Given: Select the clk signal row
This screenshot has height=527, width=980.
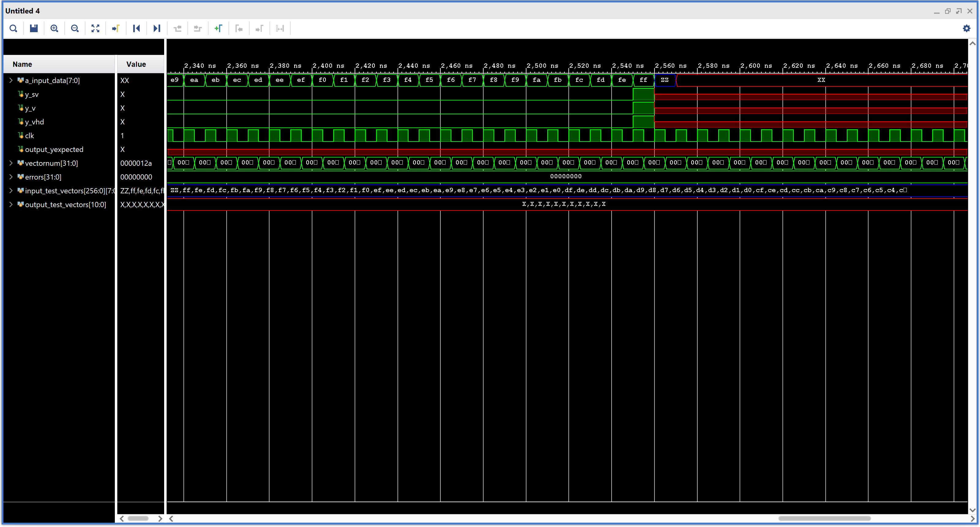Looking at the screenshot, I should tap(29, 136).
